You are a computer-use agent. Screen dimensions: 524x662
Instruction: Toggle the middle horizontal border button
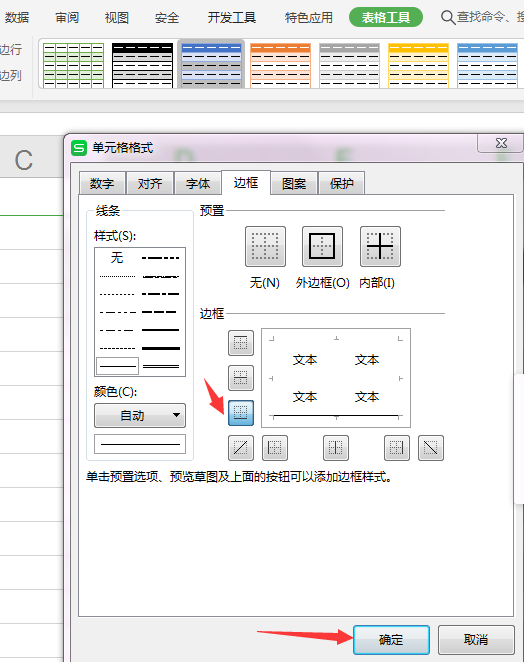point(241,378)
